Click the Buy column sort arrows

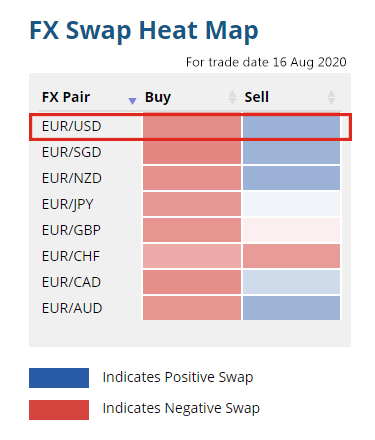[x=232, y=97]
